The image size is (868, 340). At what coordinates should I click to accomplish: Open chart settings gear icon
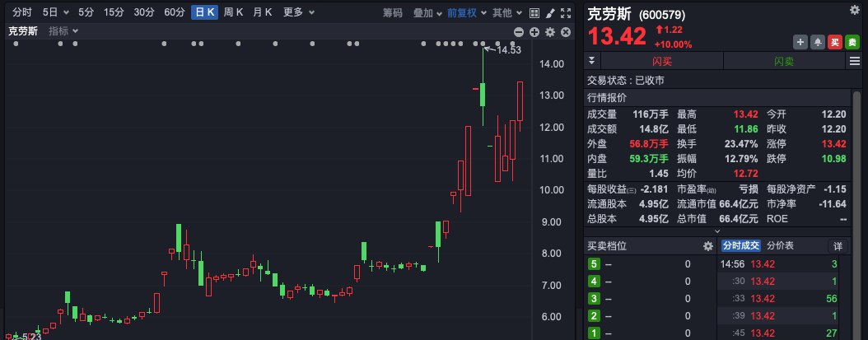(x=549, y=32)
